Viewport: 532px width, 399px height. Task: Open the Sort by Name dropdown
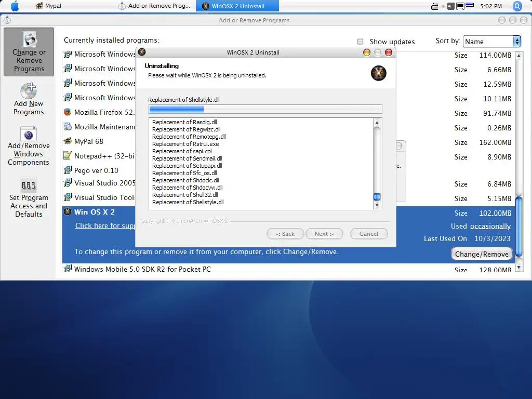click(x=491, y=42)
